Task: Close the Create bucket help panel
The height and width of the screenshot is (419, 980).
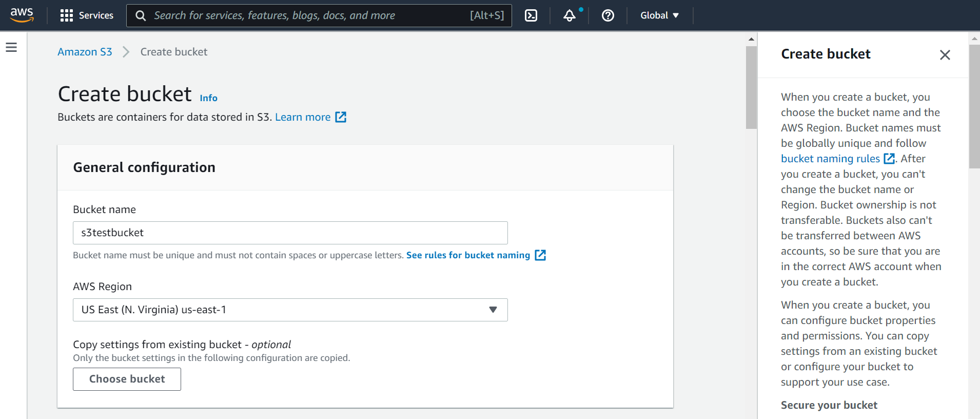Action: point(945,55)
